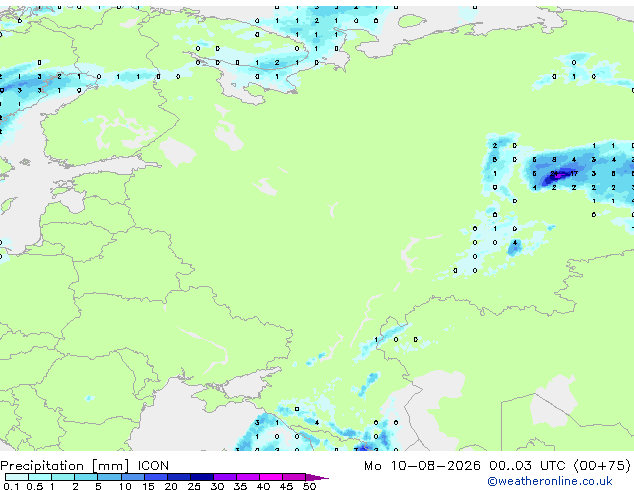Image resolution: width=634 pixels, height=490 pixels.
Task: Click the '17' precipitation value on the map
Action: [x=574, y=173]
